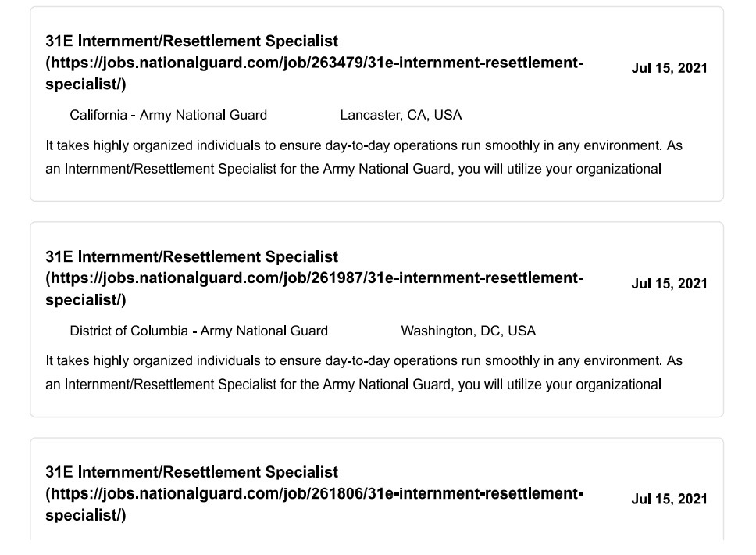Viewport: 756px width, 555px height.
Task: Click the Lancaster, CA, USA location
Action: pos(401,115)
